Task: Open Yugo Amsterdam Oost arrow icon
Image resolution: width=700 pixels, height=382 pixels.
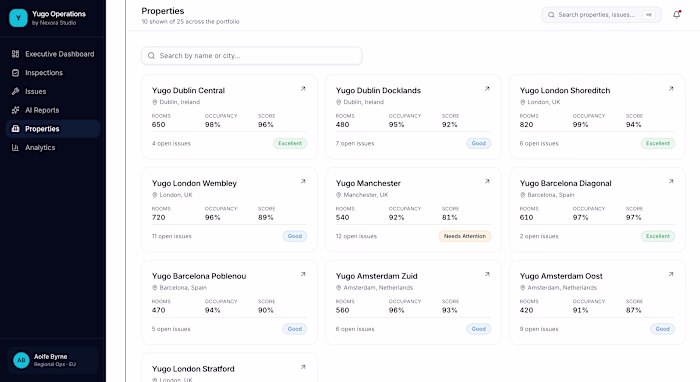Action: tap(671, 274)
